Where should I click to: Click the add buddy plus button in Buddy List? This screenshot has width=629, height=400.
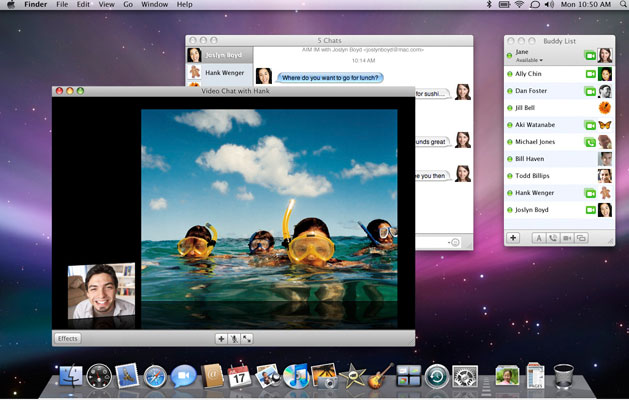513,238
